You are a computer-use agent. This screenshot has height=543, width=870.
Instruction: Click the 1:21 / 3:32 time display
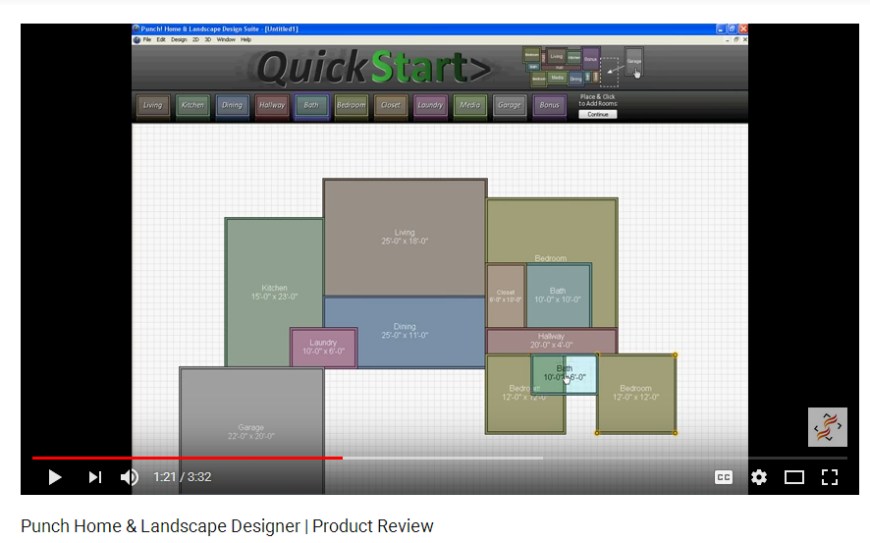(x=182, y=477)
